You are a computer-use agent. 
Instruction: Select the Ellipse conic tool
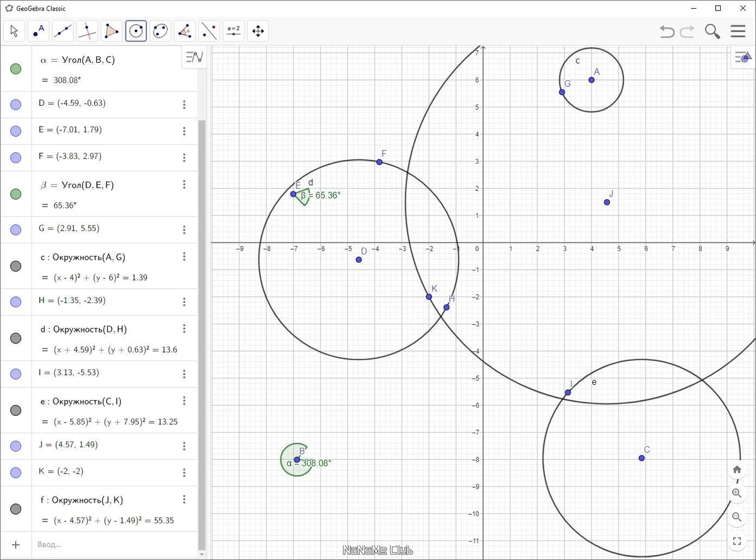(x=161, y=31)
